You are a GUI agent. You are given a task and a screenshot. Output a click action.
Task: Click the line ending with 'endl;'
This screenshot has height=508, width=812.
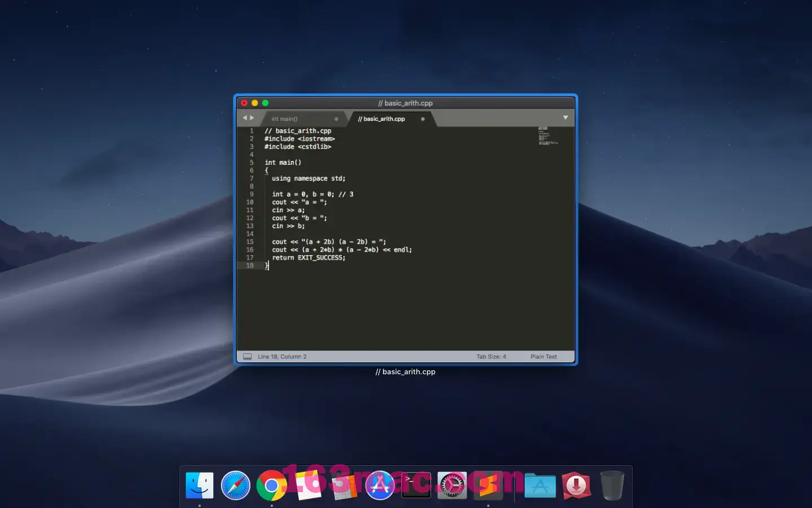[x=342, y=249]
